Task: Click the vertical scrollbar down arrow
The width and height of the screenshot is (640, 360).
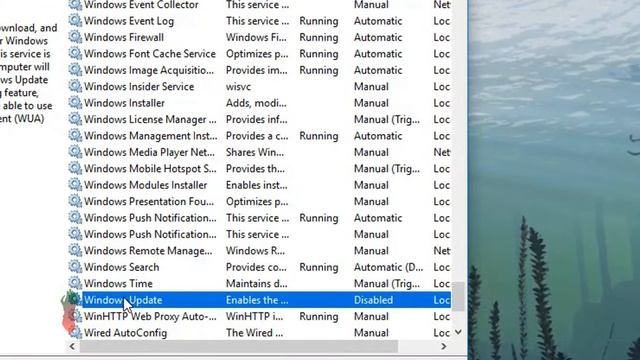Action: (458, 332)
